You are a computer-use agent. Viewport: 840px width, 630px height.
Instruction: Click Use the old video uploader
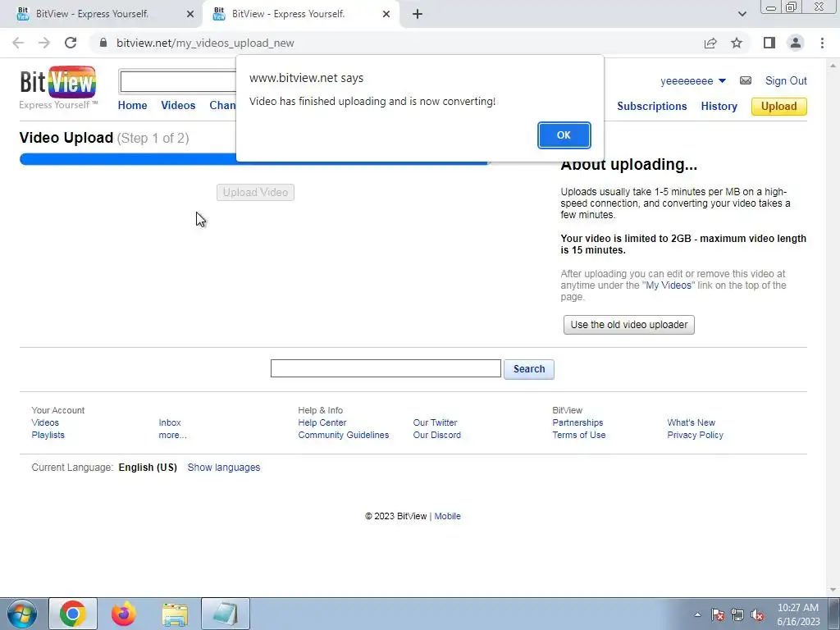pos(629,325)
